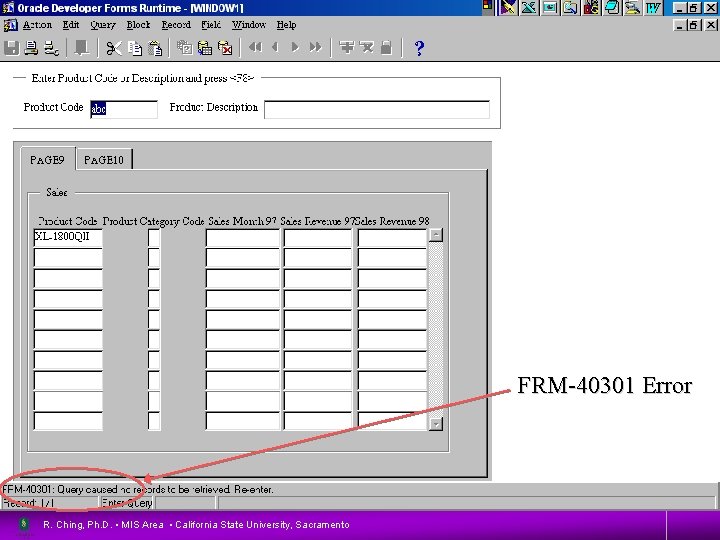Launch Excel from the Office shortcut bar
Image resolution: width=720 pixels, height=540 pixels.
529,7
